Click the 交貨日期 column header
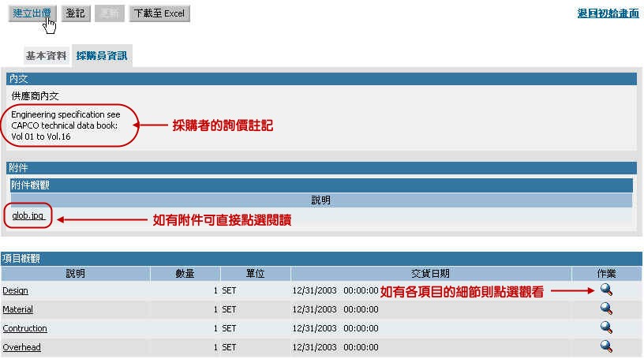Image resolution: width=644 pixels, height=359 pixels. pos(431,273)
